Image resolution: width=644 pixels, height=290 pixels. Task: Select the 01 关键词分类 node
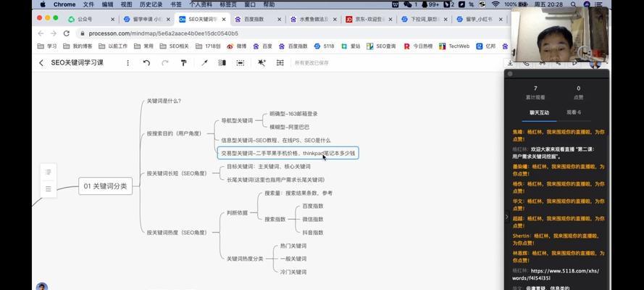click(106, 186)
